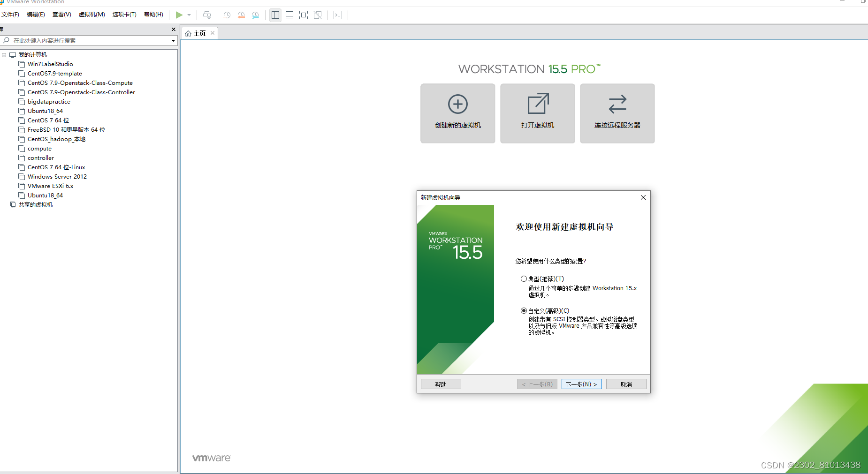Switch to the 主页 home tab
Viewport: 868px width, 474px height.
pyautogui.click(x=199, y=33)
